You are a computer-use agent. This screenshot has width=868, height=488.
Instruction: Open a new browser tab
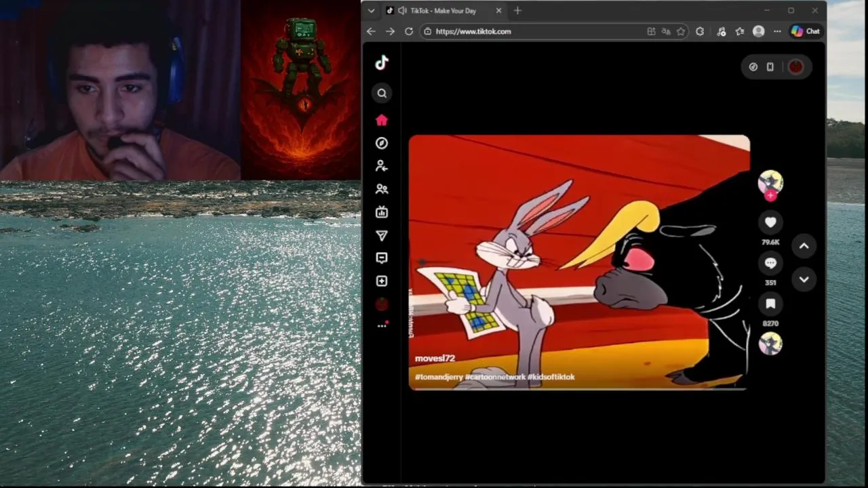[x=517, y=11]
